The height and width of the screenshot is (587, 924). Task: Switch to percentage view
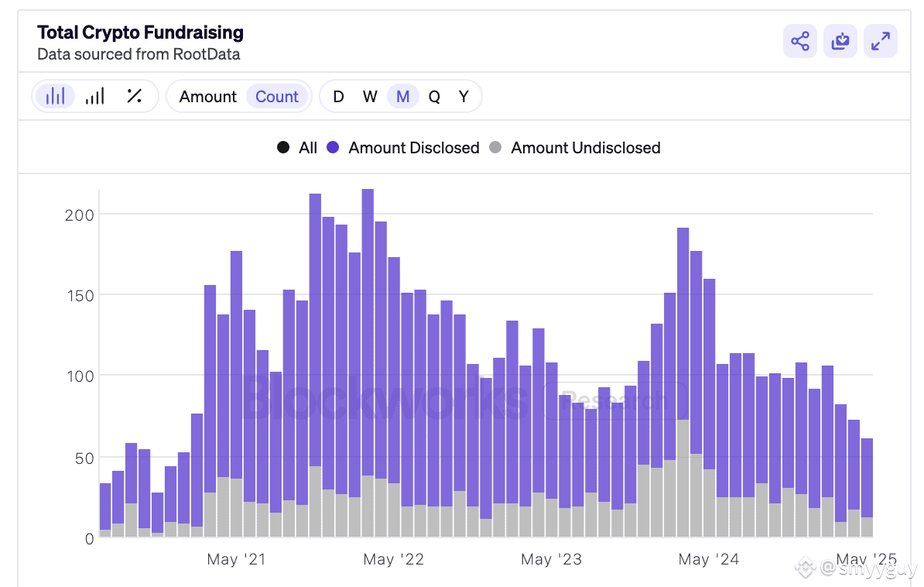click(x=135, y=96)
